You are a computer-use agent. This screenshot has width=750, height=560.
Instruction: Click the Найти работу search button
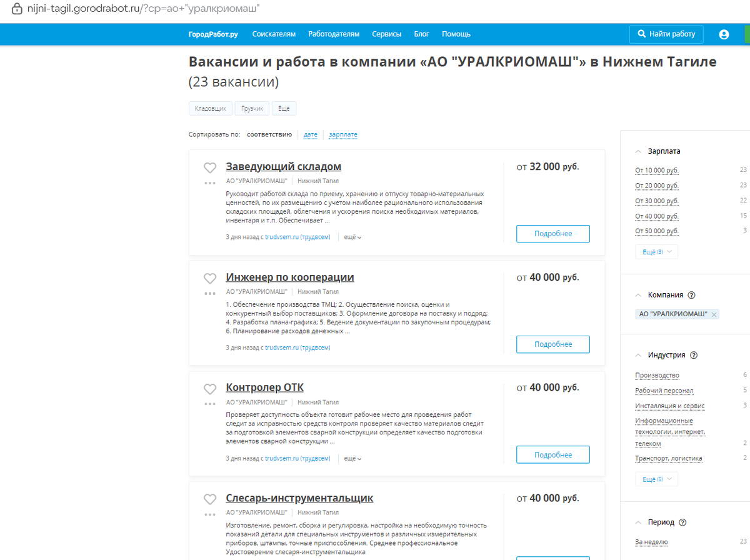666,34
